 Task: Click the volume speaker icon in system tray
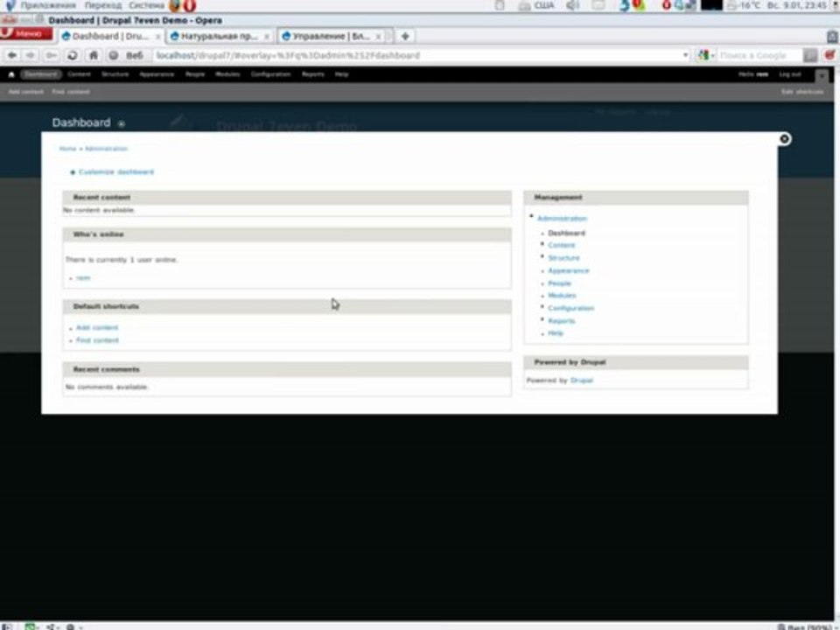pyautogui.click(x=572, y=5)
